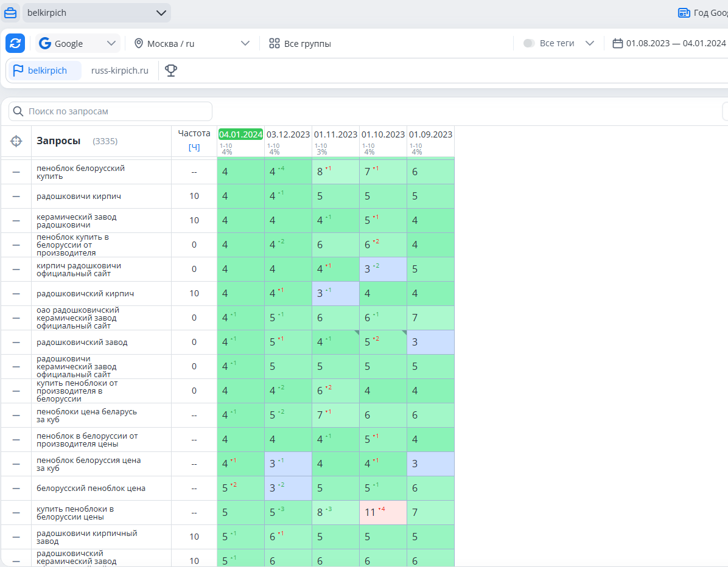The width and height of the screenshot is (728, 567).
Task: Click the briefcase project icon
Action: click(x=10, y=13)
